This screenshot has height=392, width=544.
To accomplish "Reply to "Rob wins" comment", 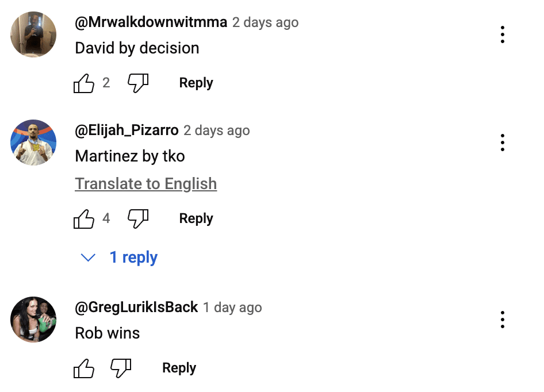I will 179,368.
